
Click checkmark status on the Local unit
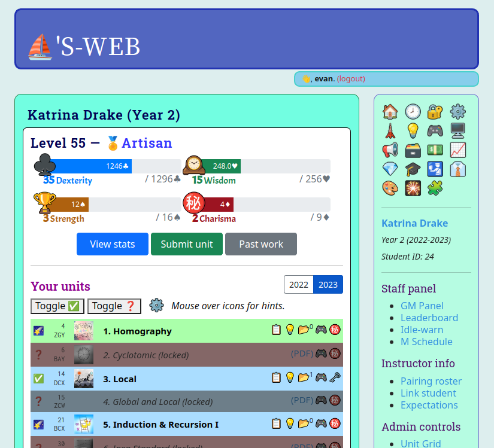pos(38,379)
